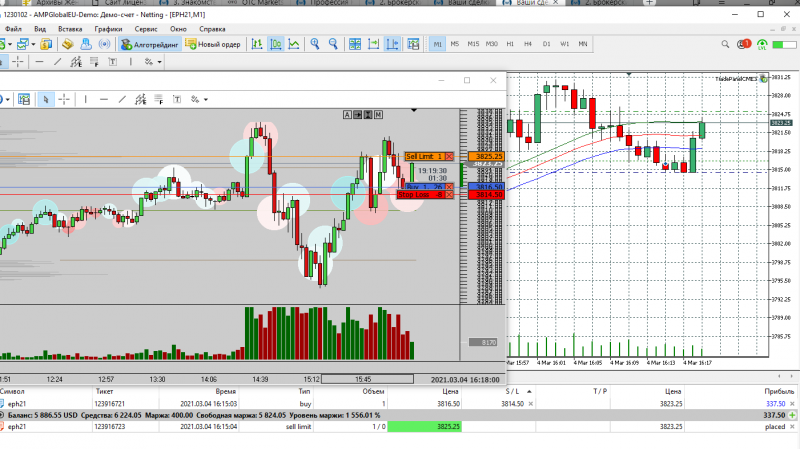The width and height of the screenshot is (800, 449).
Task: Open the Сервис menu
Action: 146,29
